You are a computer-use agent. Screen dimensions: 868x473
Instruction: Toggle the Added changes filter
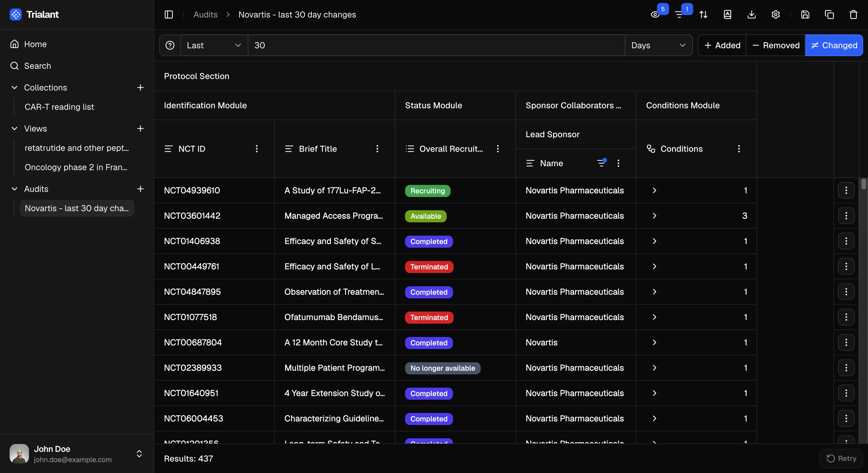[722, 45]
